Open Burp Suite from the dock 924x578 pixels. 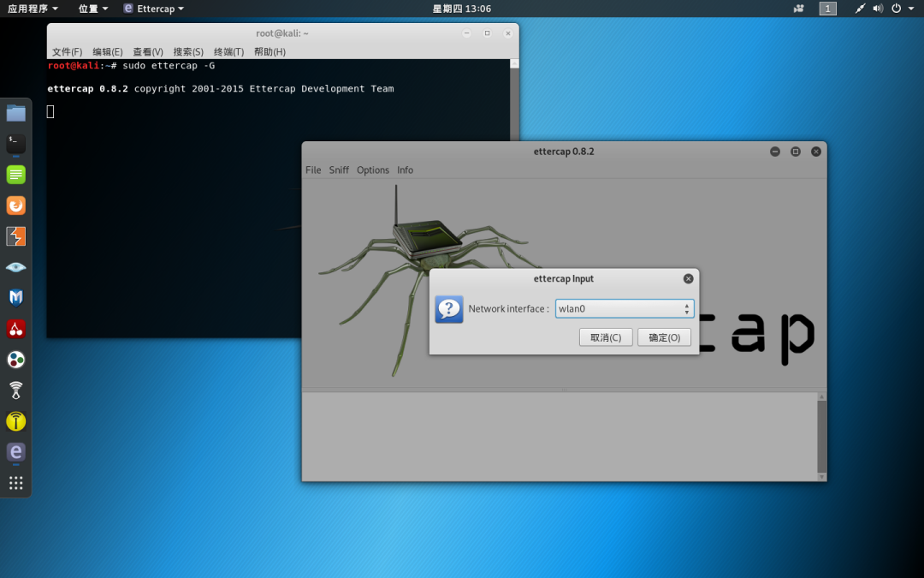pos(16,236)
